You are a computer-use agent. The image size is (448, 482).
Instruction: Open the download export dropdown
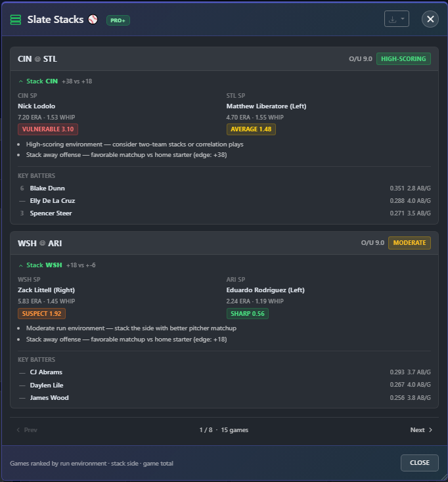pyautogui.click(x=396, y=19)
